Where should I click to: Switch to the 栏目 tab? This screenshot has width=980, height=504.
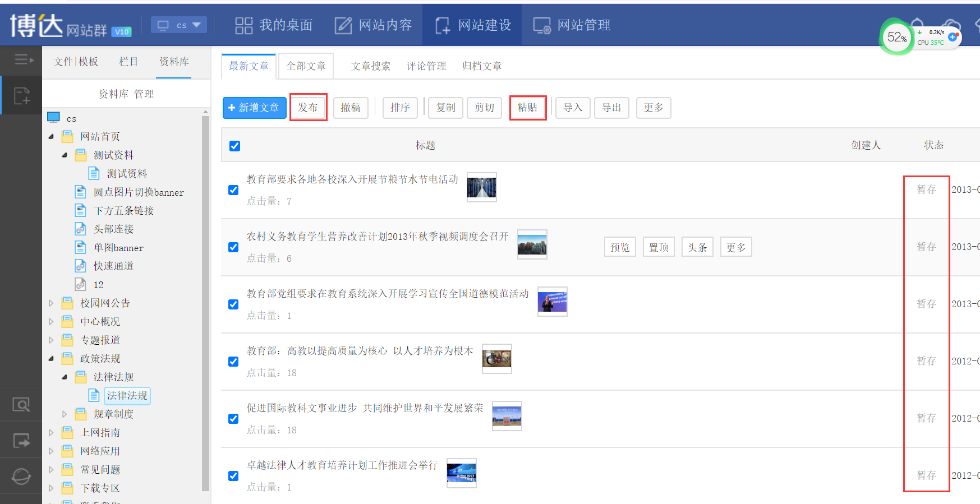point(128,61)
